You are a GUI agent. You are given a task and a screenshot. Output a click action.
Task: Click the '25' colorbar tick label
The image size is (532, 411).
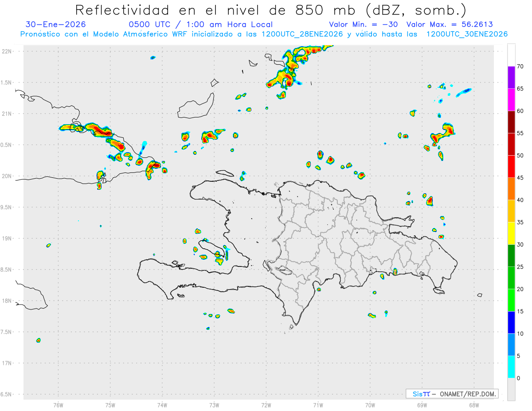coord(520,267)
